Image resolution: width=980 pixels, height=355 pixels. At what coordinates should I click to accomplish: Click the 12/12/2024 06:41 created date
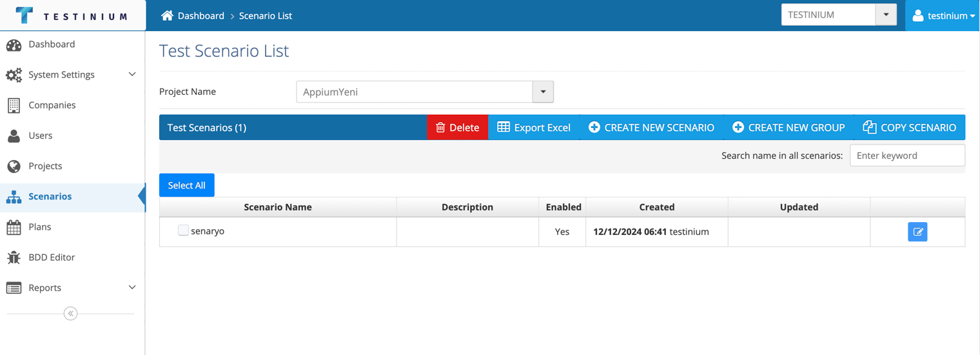630,232
